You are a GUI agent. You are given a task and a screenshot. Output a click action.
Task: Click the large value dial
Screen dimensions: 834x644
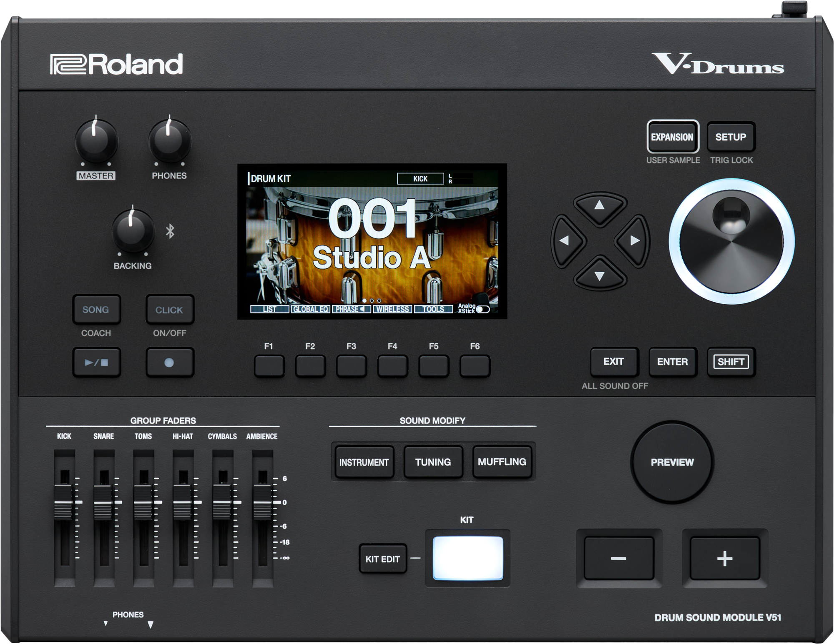tap(732, 241)
